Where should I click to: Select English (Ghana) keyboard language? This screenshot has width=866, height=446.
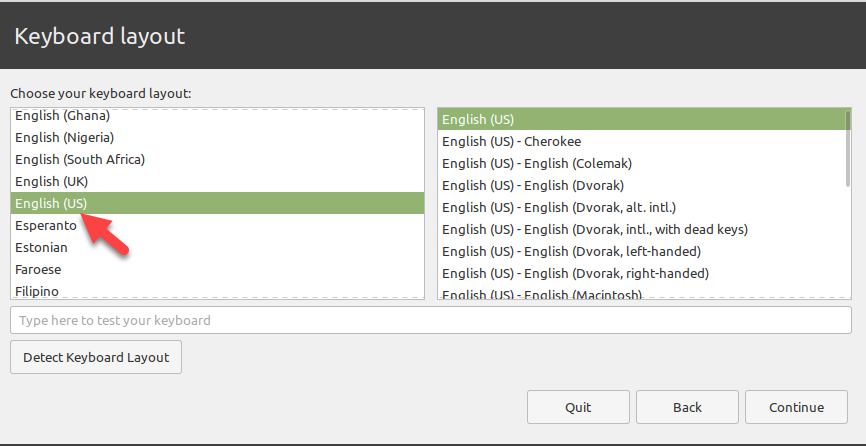pos(62,116)
